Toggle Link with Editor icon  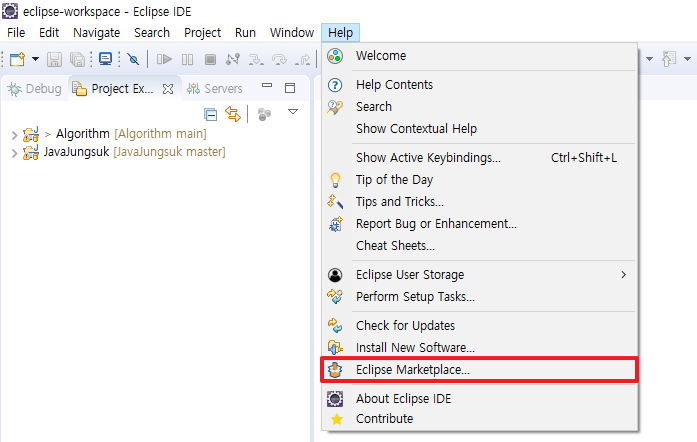pos(233,114)
